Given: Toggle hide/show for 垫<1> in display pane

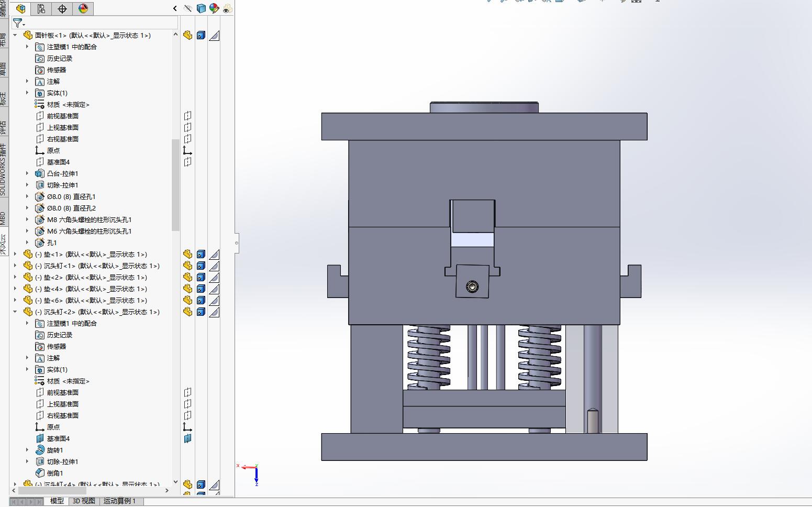Looking at the screenshot, I should pyautogui.click(x=187, y=254).
